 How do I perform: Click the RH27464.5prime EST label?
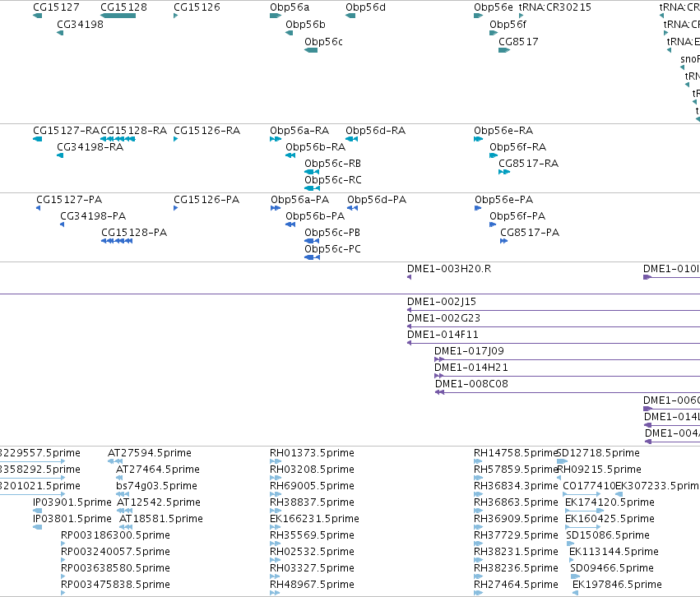[x=516, y=585]
